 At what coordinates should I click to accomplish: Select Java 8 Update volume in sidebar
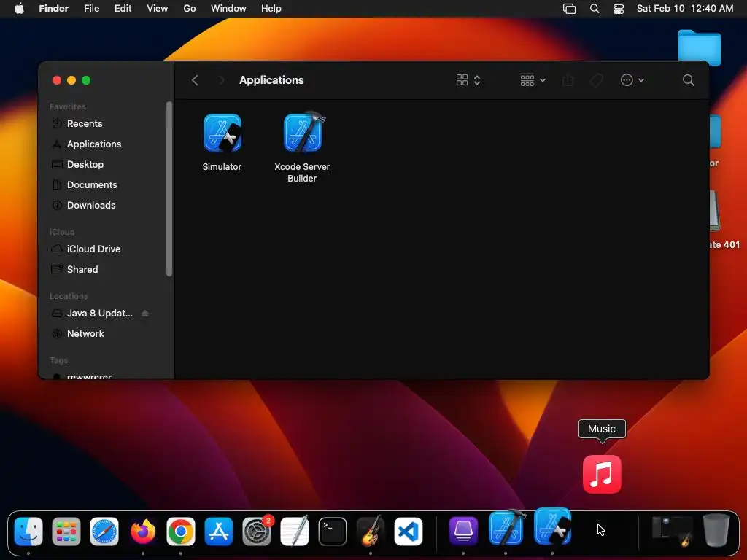click(x=99, y=314)
